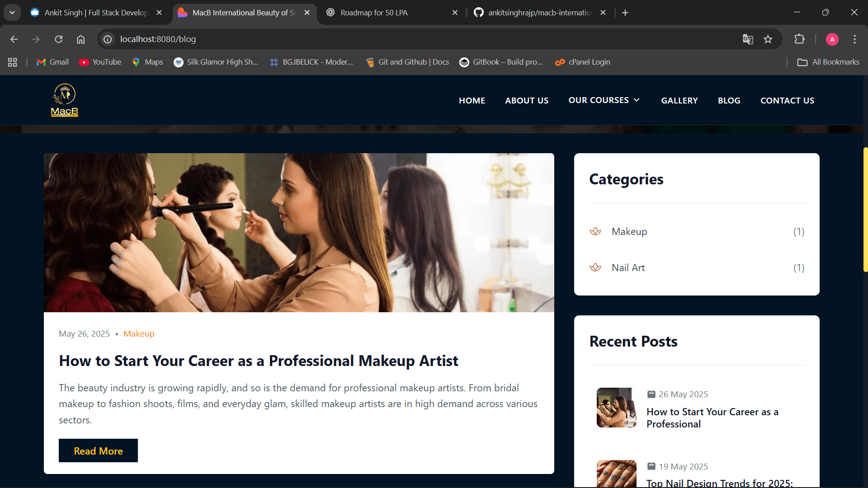Open the Extensions puzzle icon
The image size is (868, 488).
(799, 39)
